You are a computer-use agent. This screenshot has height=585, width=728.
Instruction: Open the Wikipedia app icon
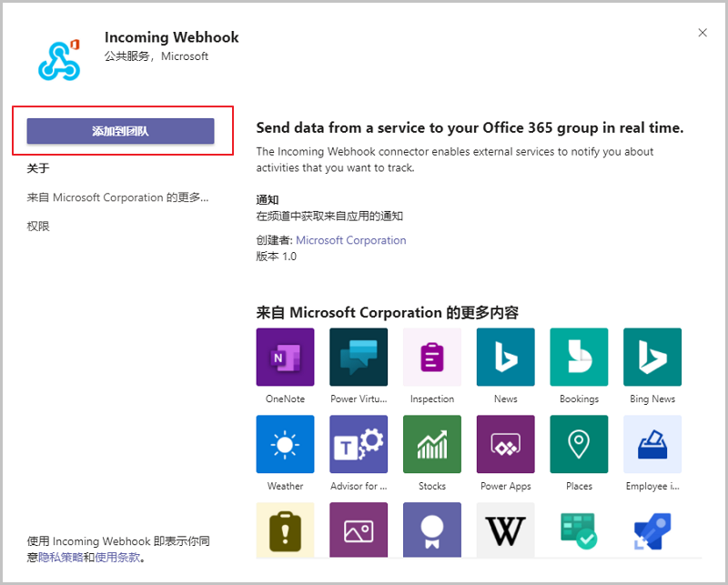click(505, 529)
